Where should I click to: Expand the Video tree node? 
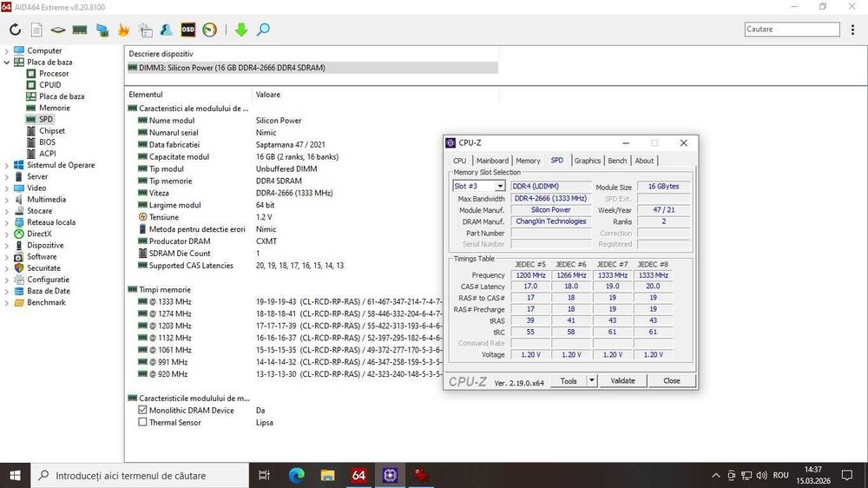click(x=7, y=188)
